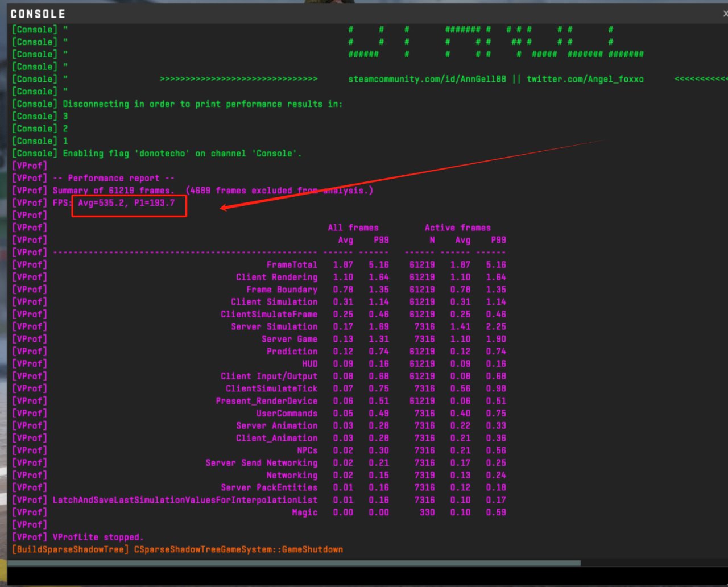Close the console window with the X
The image size is (728, 587).
[x=725, y=14]
